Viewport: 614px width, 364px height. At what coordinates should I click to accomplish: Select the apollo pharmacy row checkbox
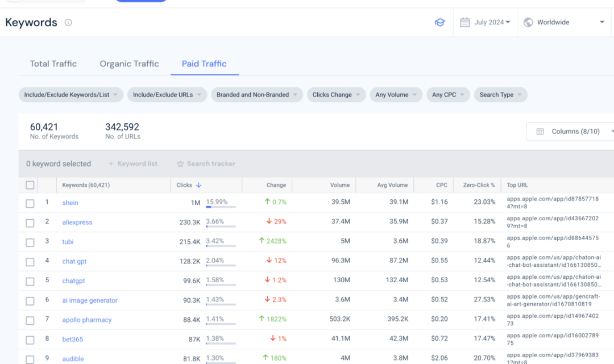30,321
